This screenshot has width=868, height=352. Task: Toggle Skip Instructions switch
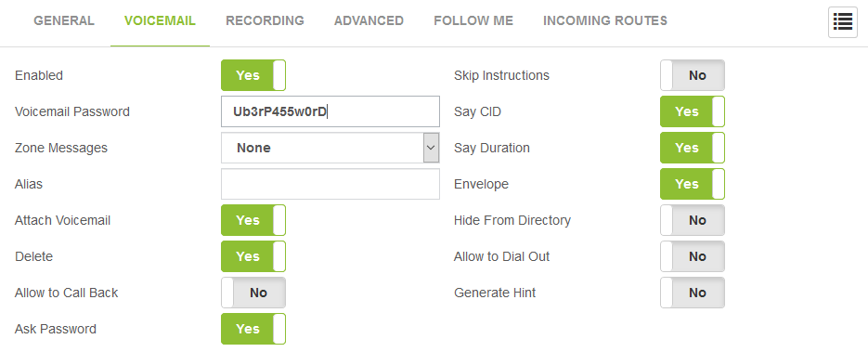[x=692, y=75]
